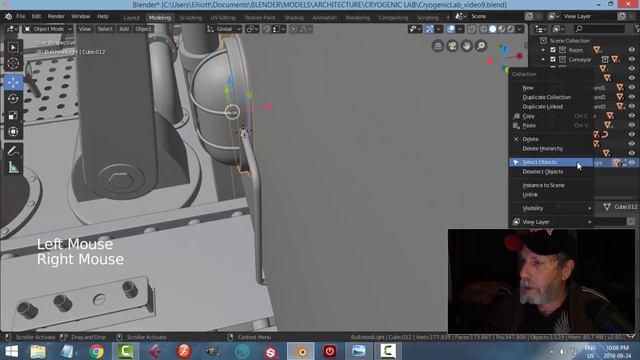This screenshot has width=640, height=360.
Task: Switch to the Sculpting workspace tab
Action: point(191,18)
